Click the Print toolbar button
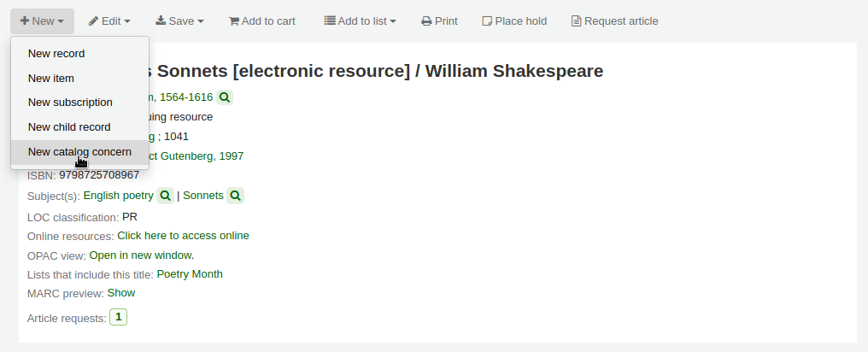 (x=439, y=21)
